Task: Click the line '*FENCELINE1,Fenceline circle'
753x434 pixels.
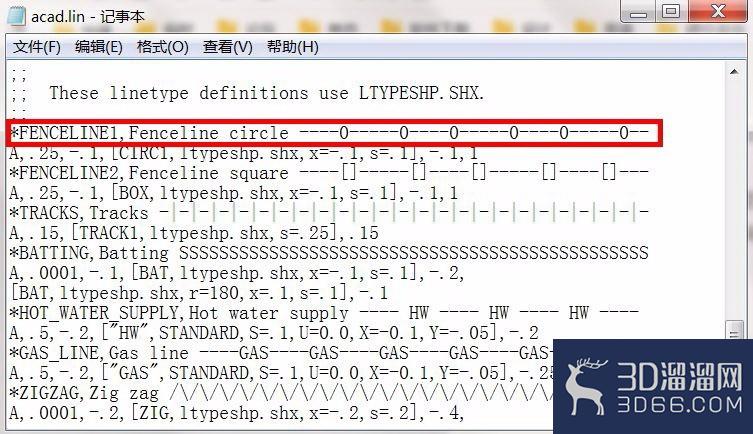Action: point(329,133)
